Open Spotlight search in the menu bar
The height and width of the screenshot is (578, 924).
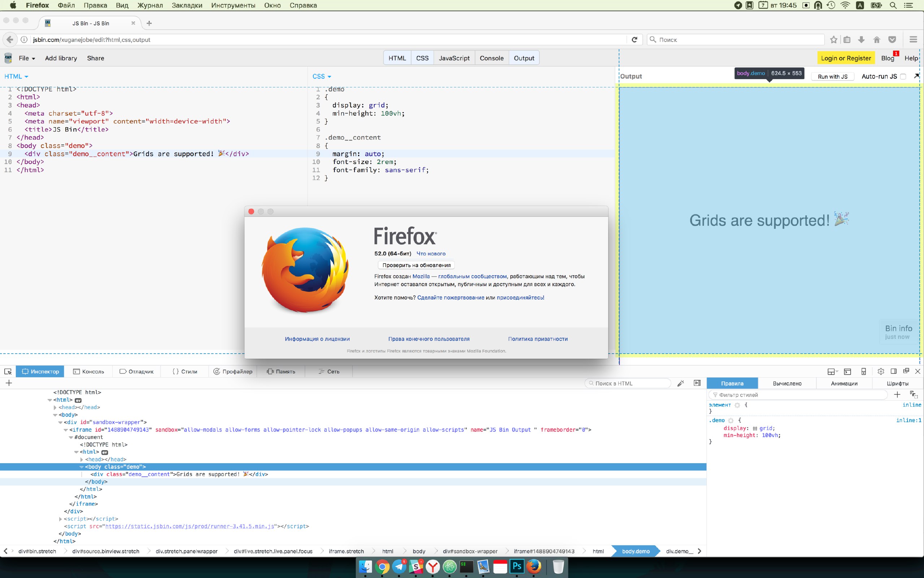893,5
